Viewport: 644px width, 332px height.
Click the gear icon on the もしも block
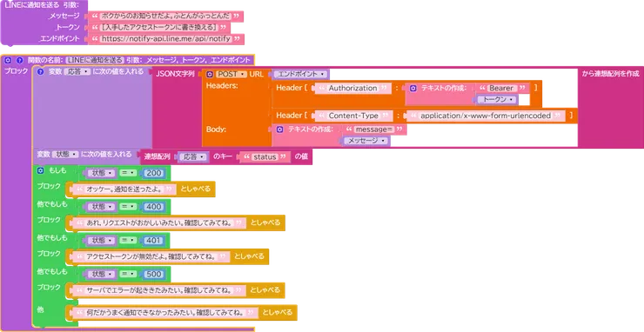tap(40, 170)
